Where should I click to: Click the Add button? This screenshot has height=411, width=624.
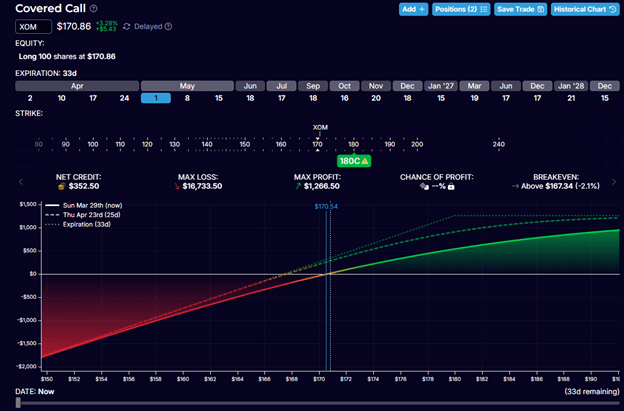pyautogui.click(x=413, y=9)
